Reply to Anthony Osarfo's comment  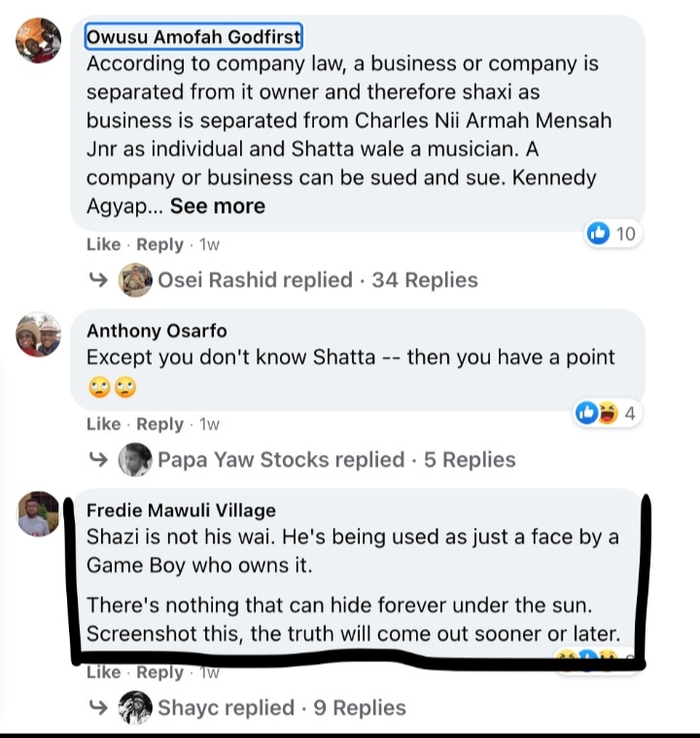point(159,424)
